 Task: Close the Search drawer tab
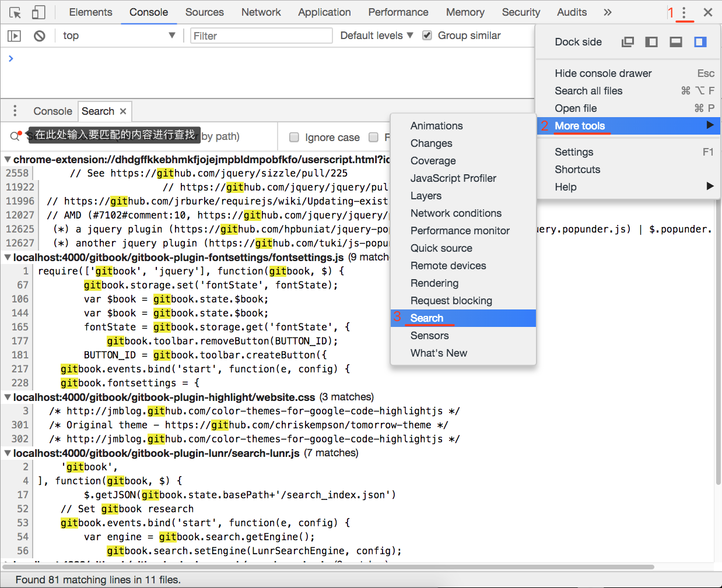[123, 111]
